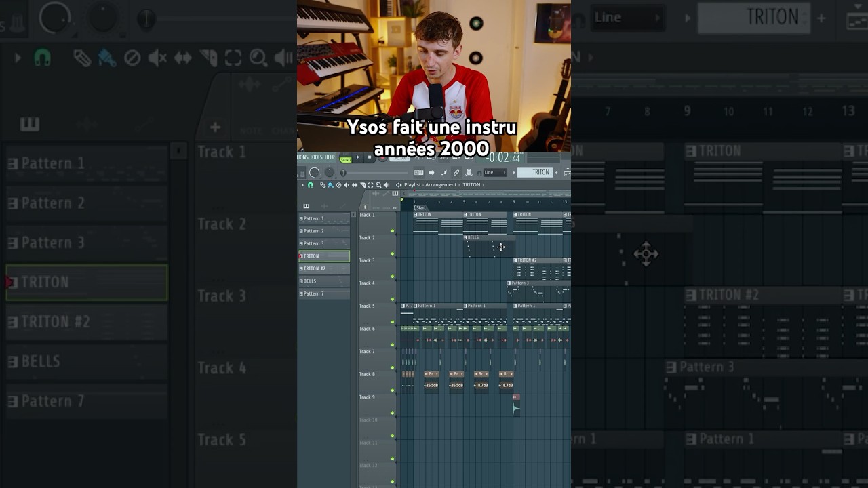The width and height of the screenshot is (868, 488).
Task: Open the HELP menu
Action: 330,157
